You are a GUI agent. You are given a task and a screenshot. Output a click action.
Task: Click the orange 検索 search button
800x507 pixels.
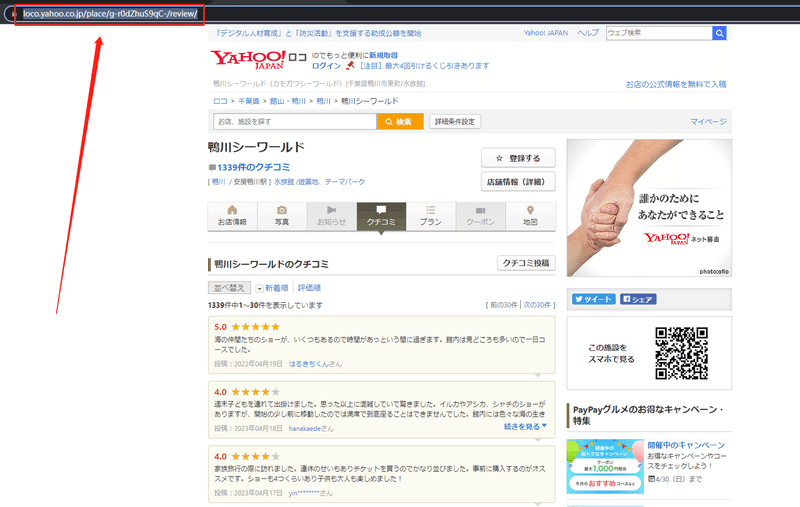pyautogui.click(x=400, y=121)
